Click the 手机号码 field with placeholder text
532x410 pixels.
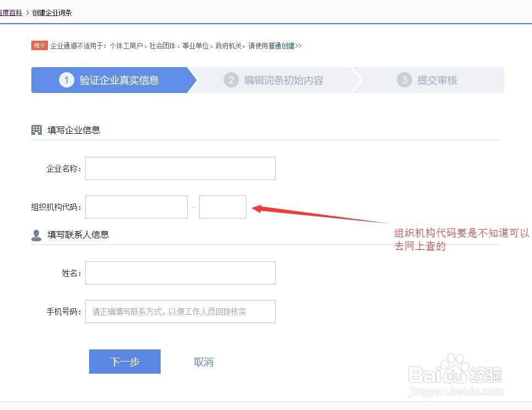[x=180, y=311]
